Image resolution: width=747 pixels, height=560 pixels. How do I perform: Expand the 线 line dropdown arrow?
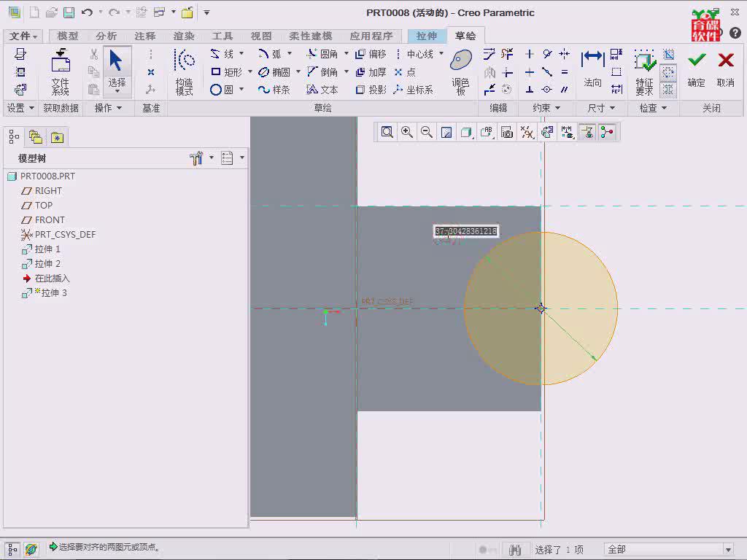[241, 53]
